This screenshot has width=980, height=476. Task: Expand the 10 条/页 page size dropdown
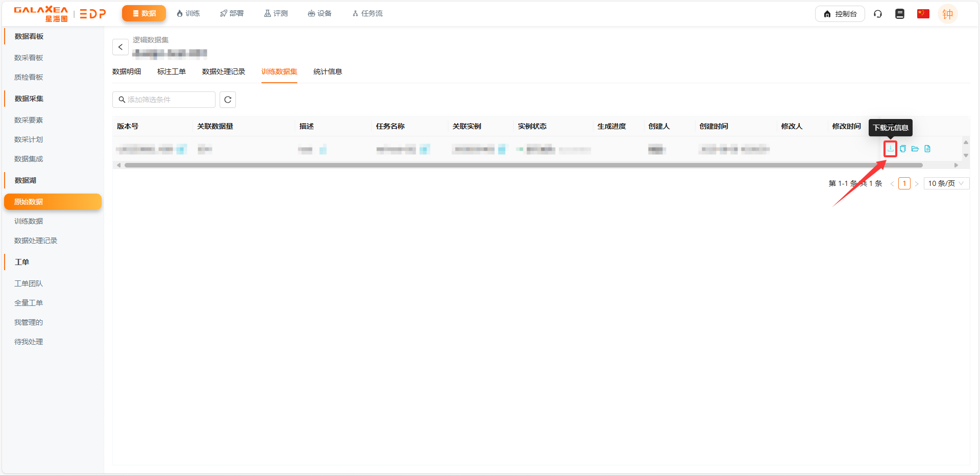pyautogui.click(x=946, y=183)
